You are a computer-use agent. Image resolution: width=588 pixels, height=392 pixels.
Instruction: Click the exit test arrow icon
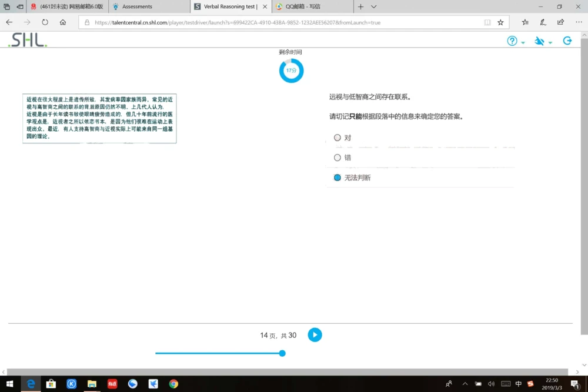pos(567,41)
